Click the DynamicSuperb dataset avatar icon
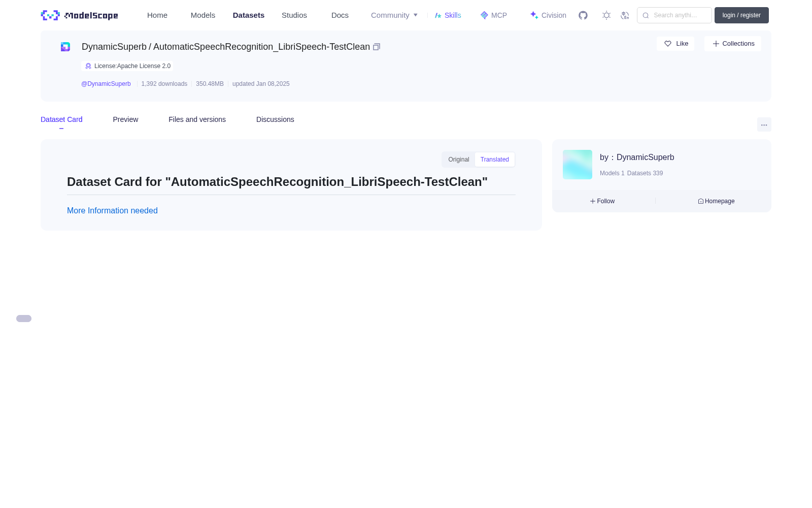Viewport: 812px width, 508px height. 65,47
